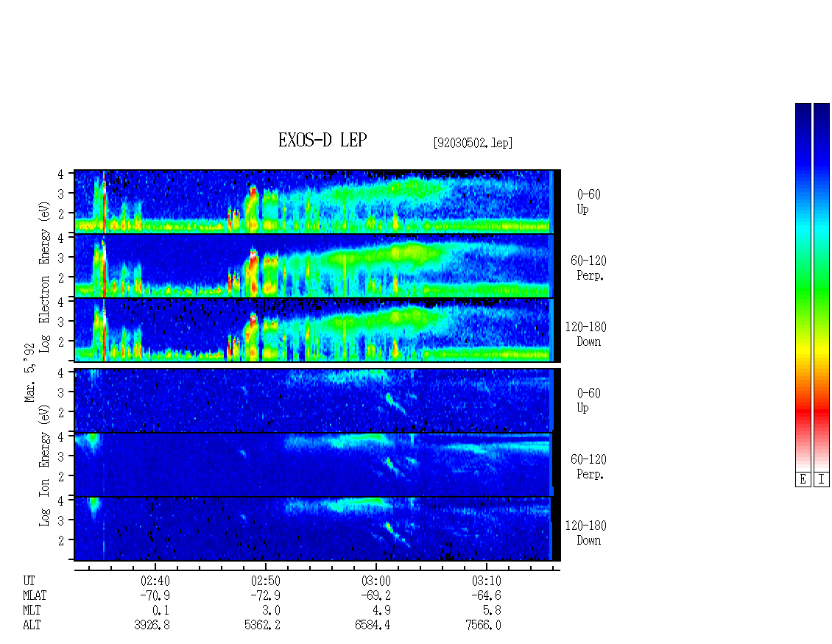This screenshot has width=832, height=644.
Task: Click the 02:40 UT tick label
Action: pyautogui.click(x=155, y=581)
